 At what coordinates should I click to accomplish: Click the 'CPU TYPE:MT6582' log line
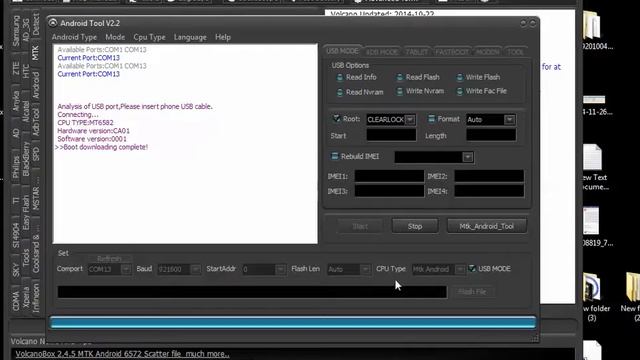pos(85,122)
